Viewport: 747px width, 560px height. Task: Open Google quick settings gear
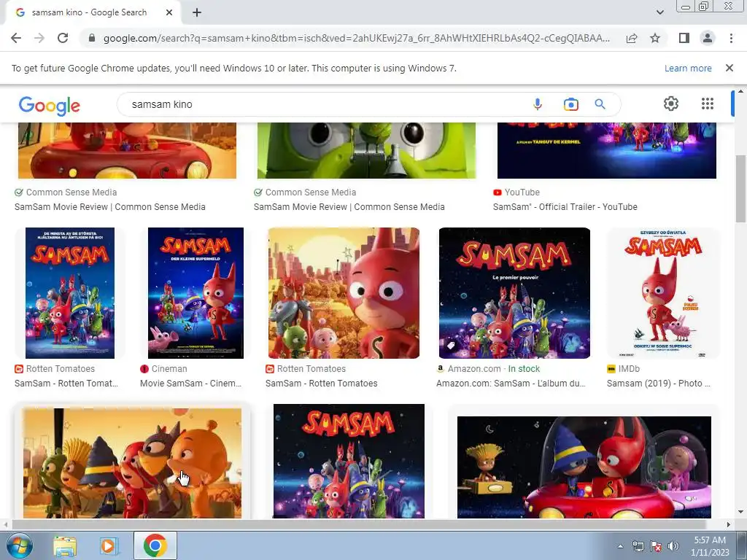671,104
